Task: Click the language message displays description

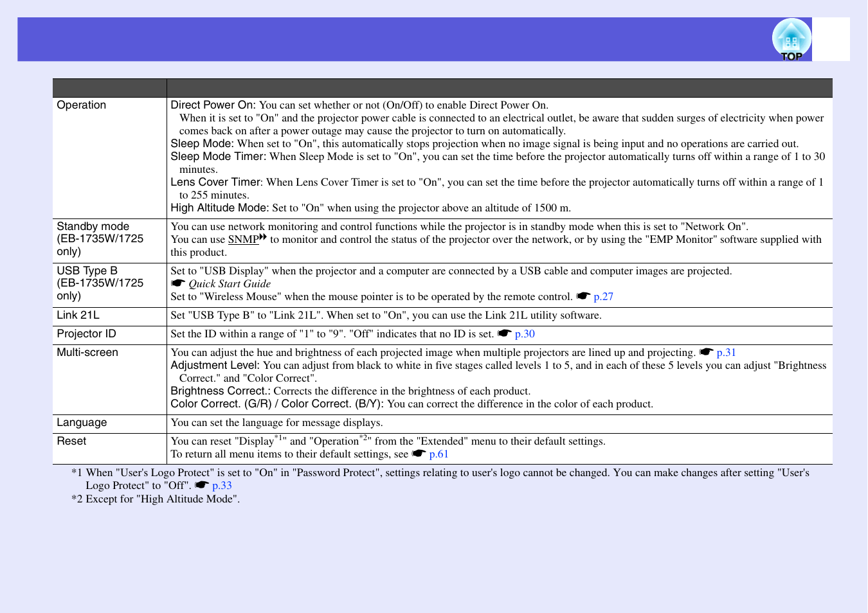Action: pos(276,423)
